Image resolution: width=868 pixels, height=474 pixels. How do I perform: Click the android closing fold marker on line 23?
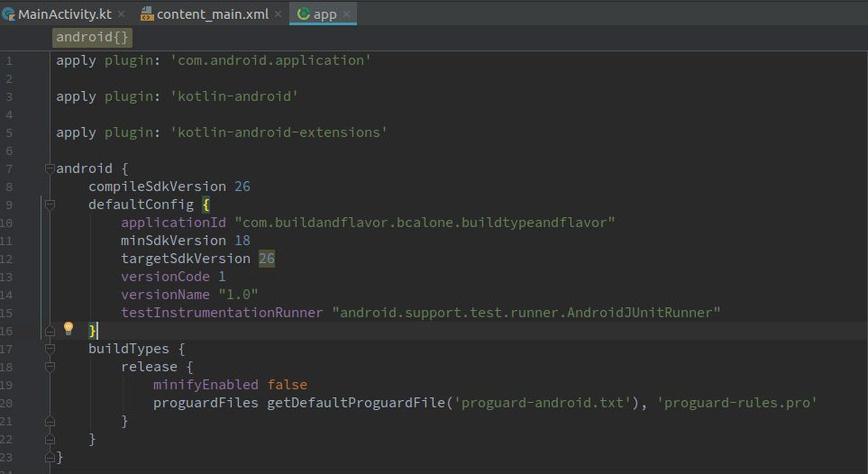50,457
